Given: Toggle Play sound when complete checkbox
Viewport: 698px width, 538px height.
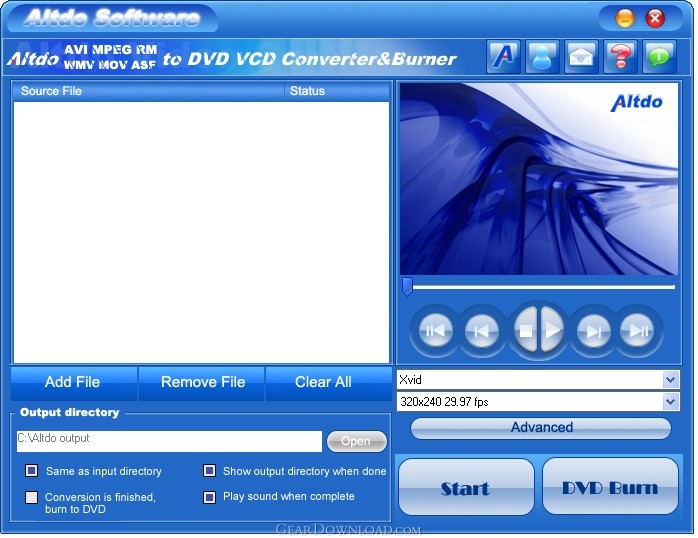Looking at the screenshot, I should 210,497.
